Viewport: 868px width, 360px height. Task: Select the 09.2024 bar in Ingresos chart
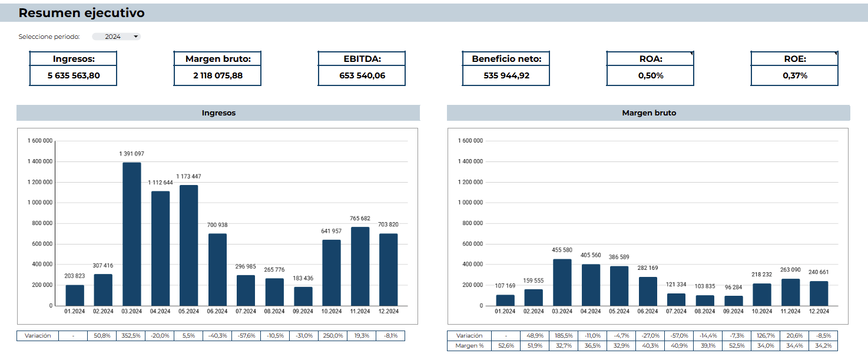(x=303, y=296)
